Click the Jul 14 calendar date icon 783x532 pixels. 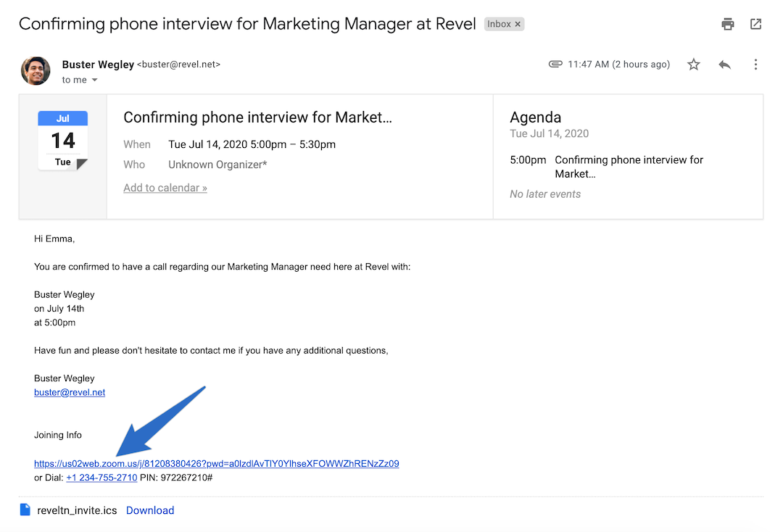pos(63,141)
